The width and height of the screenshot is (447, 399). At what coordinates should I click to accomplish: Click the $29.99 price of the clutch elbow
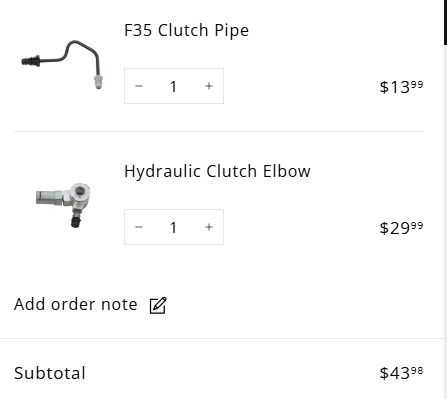pos(401,228)
